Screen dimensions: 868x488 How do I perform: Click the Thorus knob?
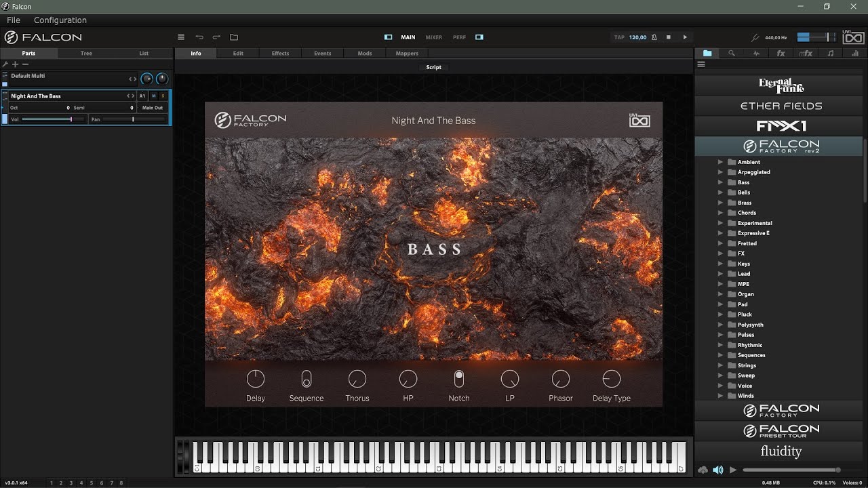[x=357, y=379]
